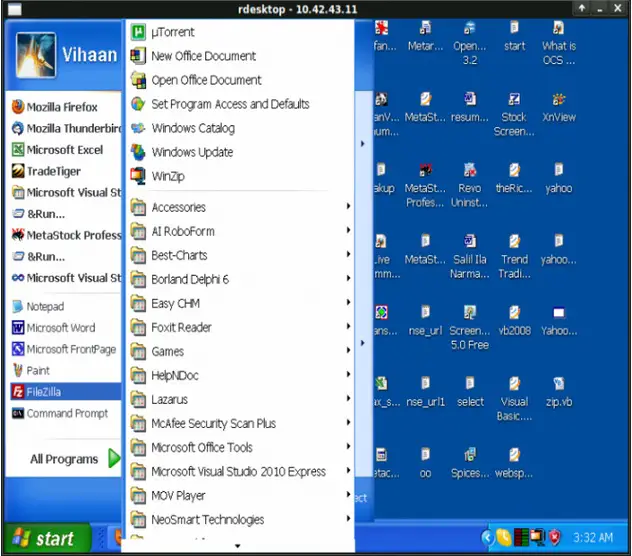Viewport: 632px width, 556px height.
Task: Click the Open Office Document icon
Action: coord(138,80)
